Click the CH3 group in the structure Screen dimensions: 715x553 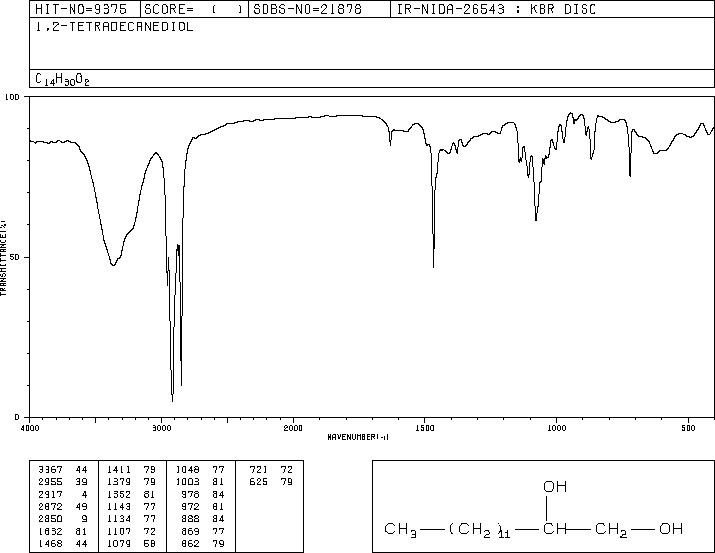coord(400,529)
